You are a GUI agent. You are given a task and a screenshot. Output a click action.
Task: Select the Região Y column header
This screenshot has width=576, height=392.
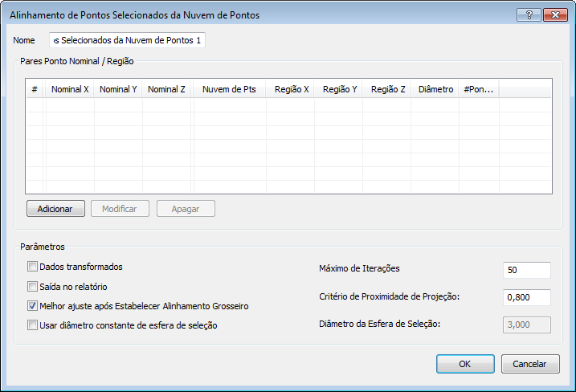340,89
